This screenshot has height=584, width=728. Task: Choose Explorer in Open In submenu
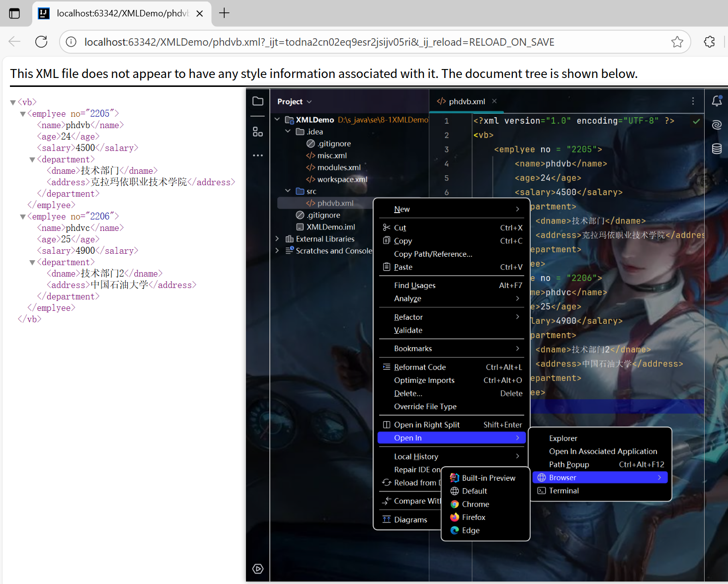[600, 438]
